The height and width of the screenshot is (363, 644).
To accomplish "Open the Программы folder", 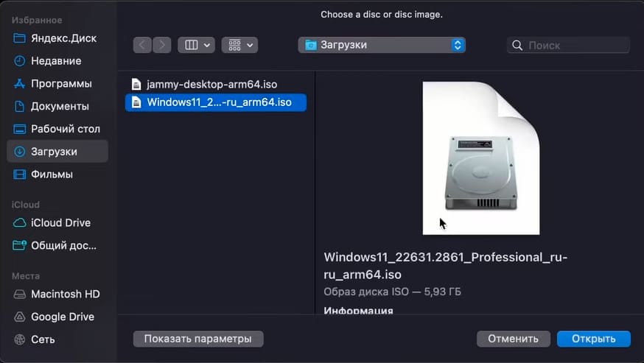I will [61, 84].
